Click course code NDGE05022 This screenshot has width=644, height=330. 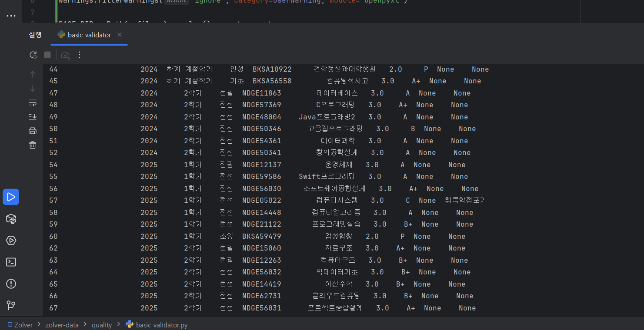point(262,201)
